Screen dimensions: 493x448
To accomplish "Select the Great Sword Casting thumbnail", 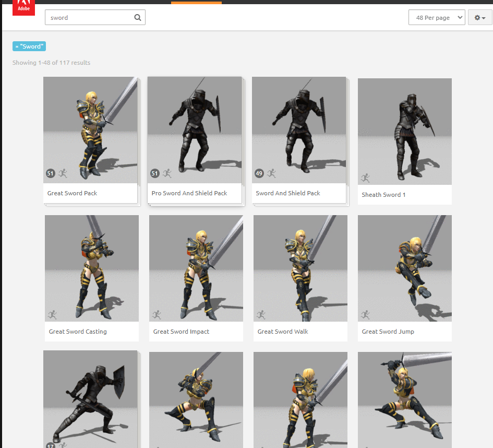I will [x=92, y=268].
